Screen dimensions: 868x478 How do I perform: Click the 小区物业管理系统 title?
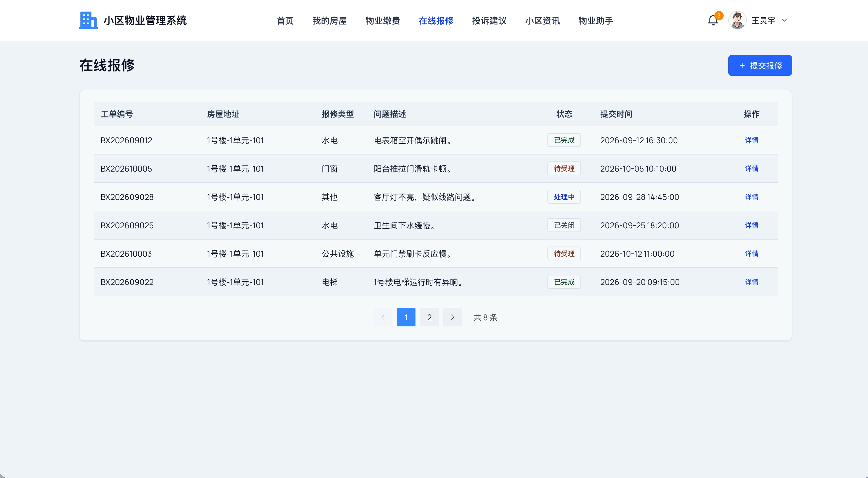tap(145, 20)
